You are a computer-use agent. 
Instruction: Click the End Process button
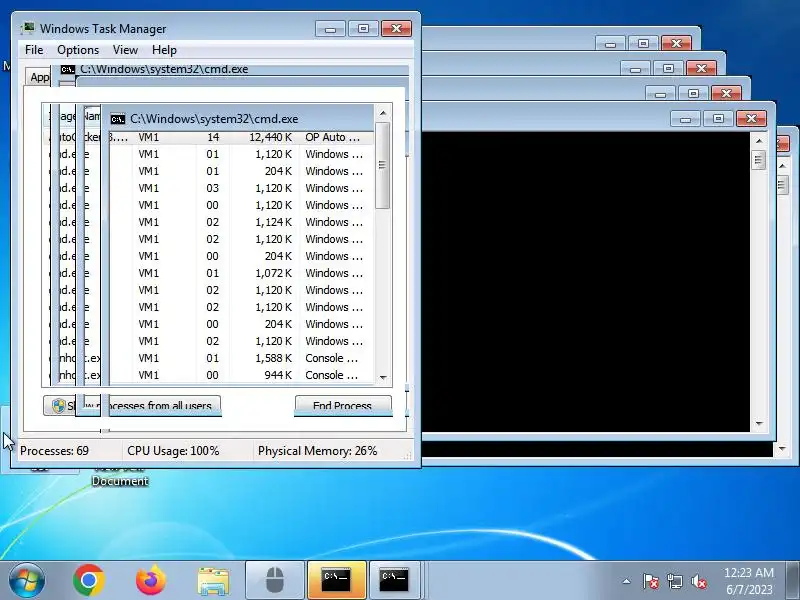pyautogui.click(x=343, y=406)
